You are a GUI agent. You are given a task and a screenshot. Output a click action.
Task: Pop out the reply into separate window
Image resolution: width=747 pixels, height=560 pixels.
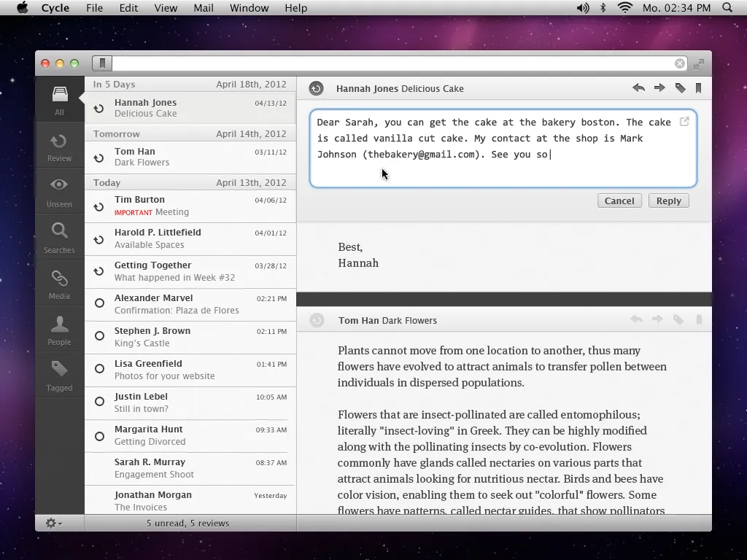[x=684, y=122]
